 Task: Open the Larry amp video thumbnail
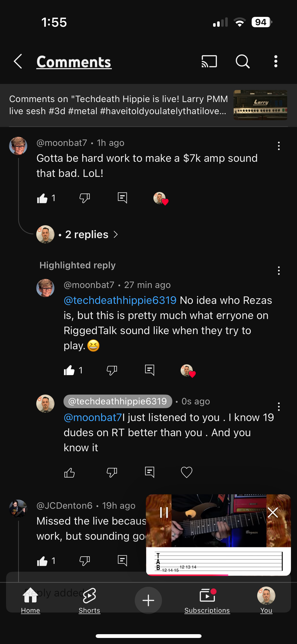260,105
